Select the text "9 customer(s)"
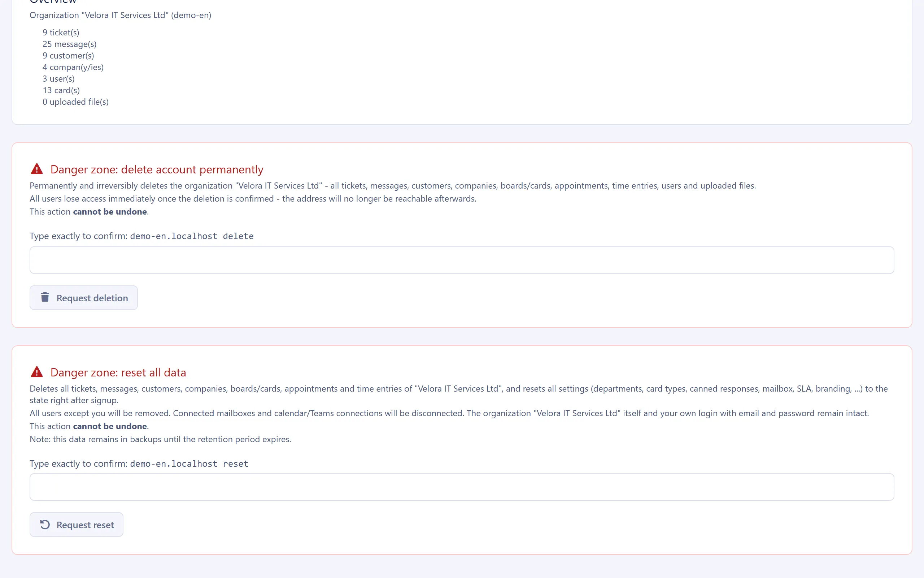The height and width of the screenshot is (578, 924). click(x=68, y=55)
